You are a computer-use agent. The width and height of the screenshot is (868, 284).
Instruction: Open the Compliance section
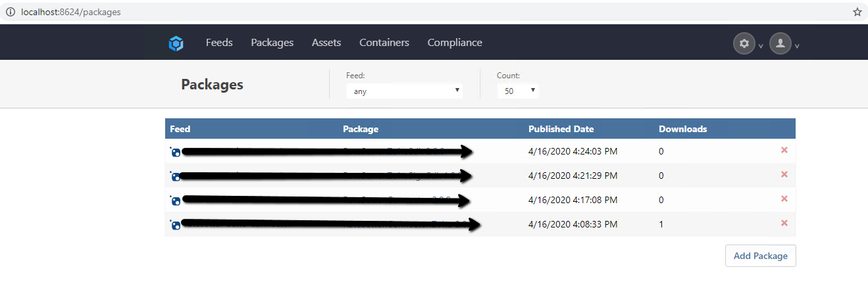tap(455, 43)
